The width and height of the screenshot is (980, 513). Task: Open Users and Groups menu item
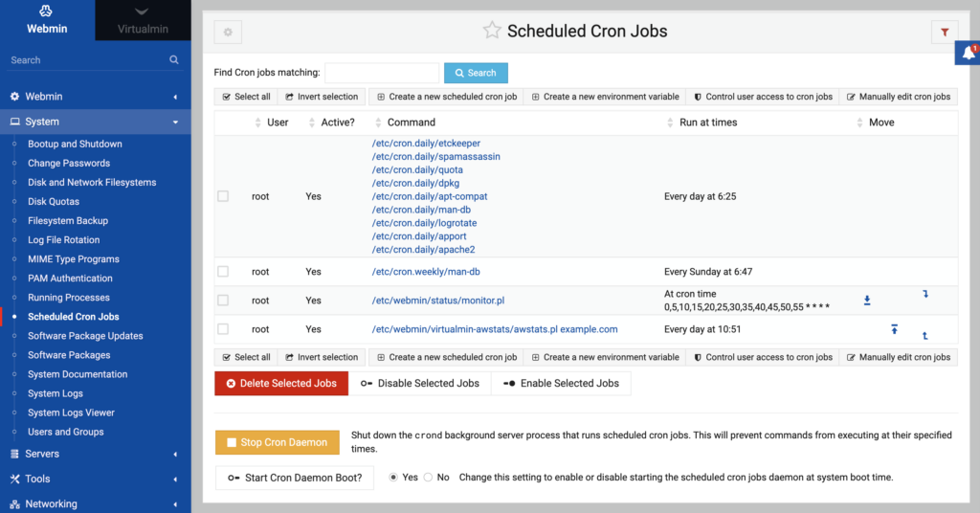(66, 432)
